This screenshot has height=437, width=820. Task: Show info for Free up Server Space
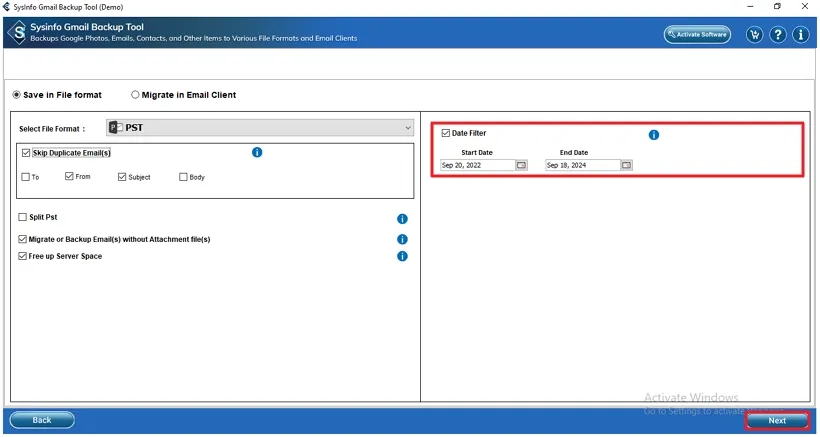pos(402,256)
